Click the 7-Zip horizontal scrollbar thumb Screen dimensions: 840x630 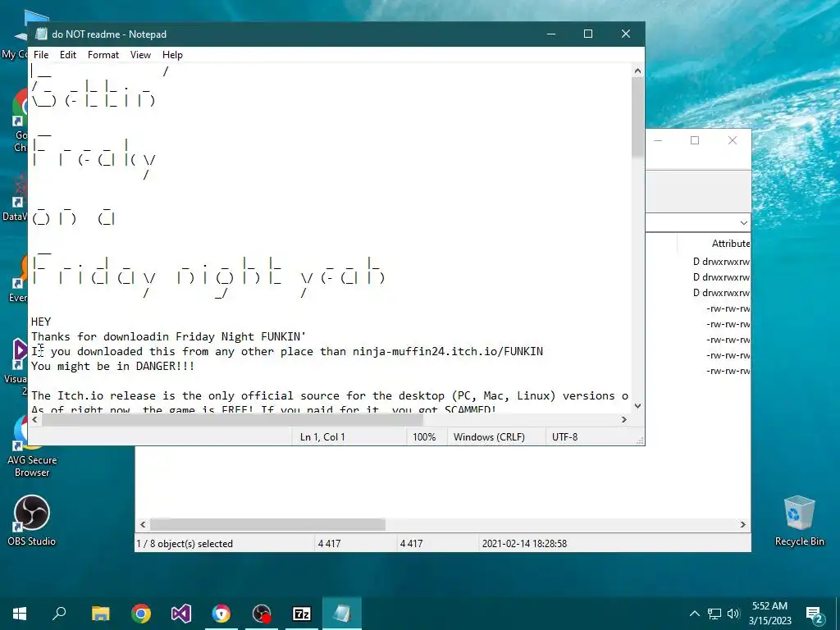(x=268, y=524)
